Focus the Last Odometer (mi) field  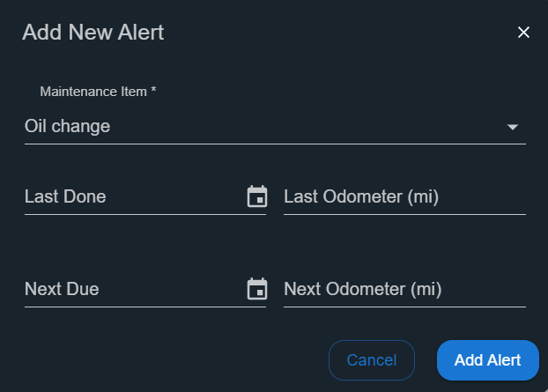coord(404,196)
